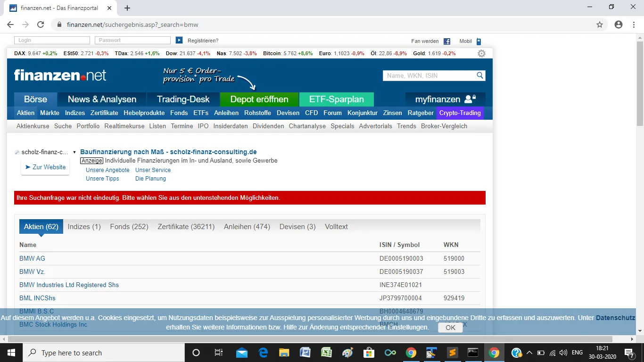Launch Word from the taskbar

pyautogui.click(x=305, y=353)
